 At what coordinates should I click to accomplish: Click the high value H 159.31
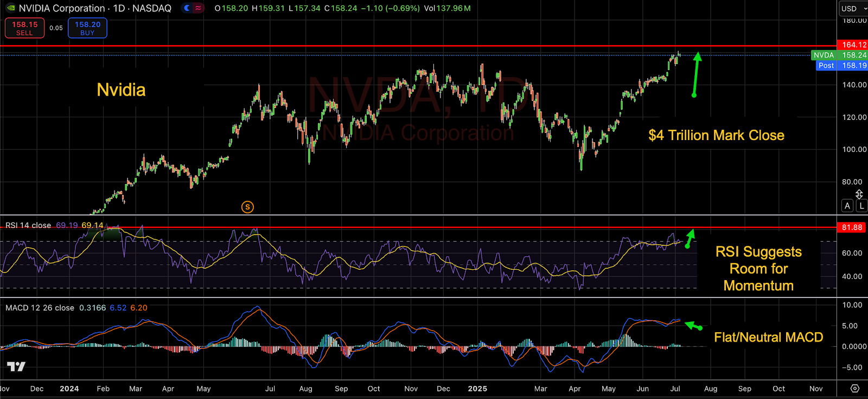tap(268, 9)
